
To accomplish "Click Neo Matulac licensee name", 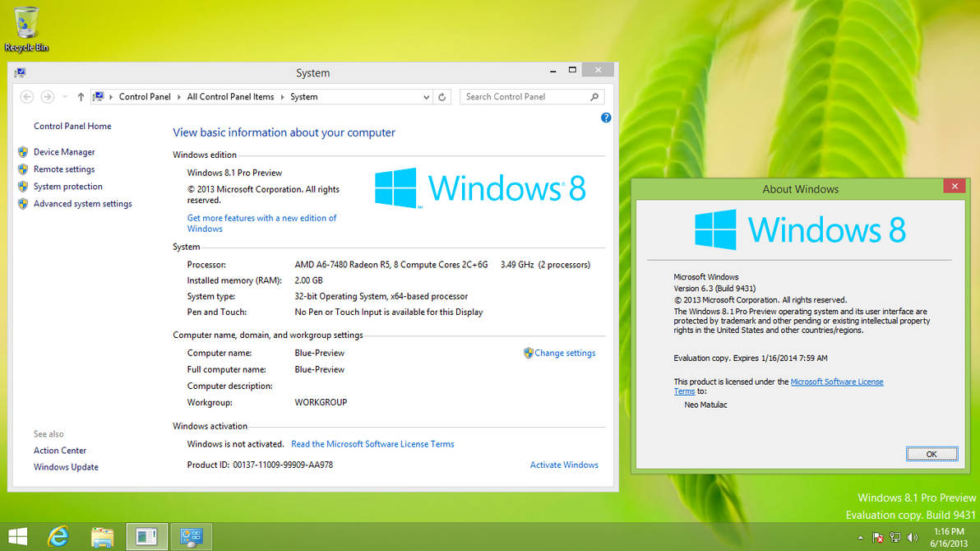I will [x=705, y=405].
